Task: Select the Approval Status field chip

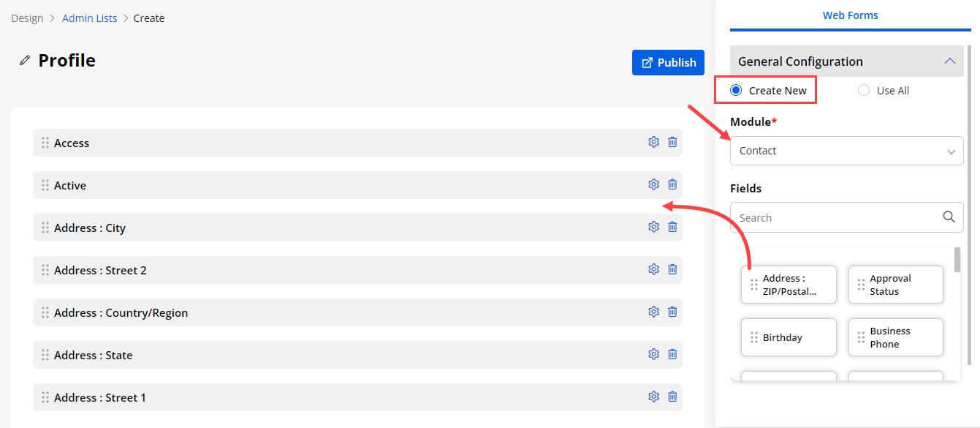Action: click(x=896, y=285)
